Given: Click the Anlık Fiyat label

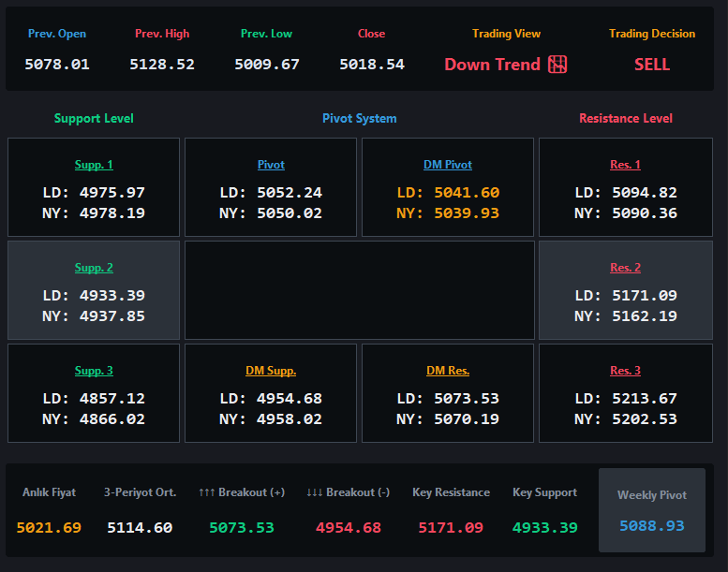Looking at the screenshot, I should (x=49, y=492).
